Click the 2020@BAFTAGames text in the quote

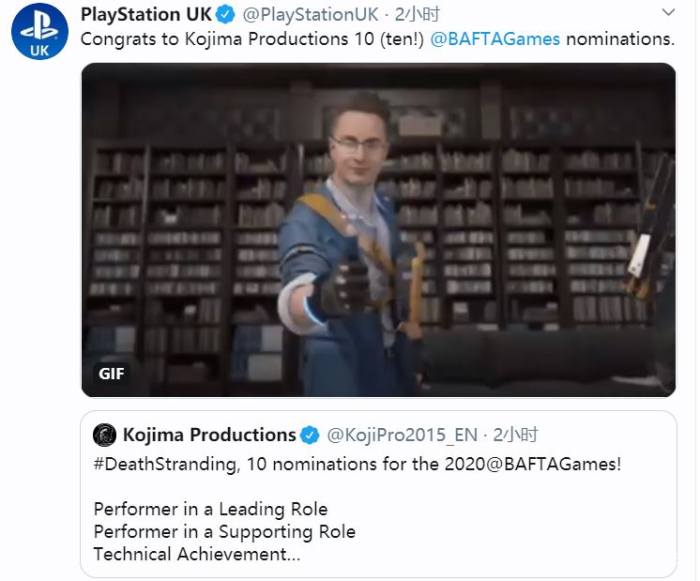533,464
